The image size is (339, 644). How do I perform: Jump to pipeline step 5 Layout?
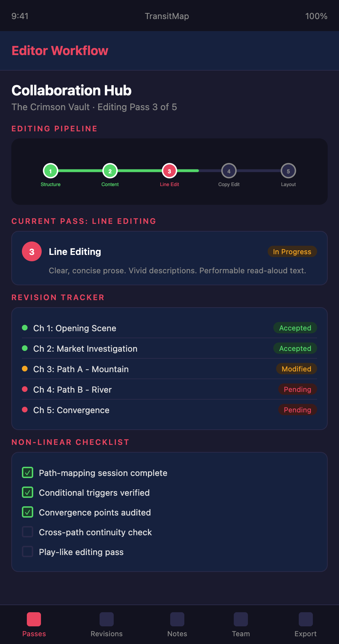click(288, 171)
